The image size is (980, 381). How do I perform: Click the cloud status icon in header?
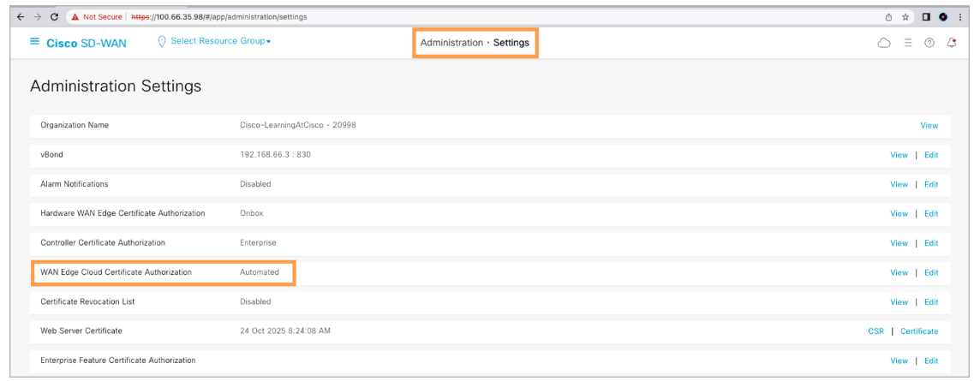tap(884, 43)
